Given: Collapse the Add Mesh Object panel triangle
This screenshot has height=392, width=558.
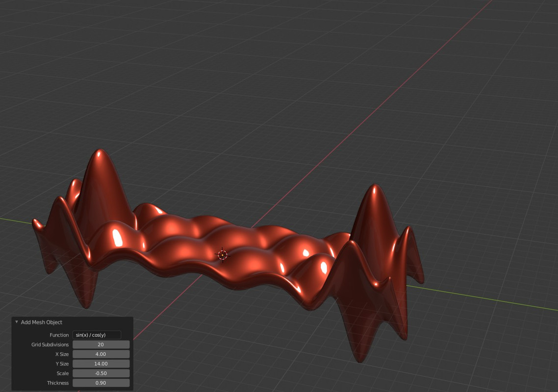Looking at the screenshot, I should pyautogui.click(x=16, y=322).
